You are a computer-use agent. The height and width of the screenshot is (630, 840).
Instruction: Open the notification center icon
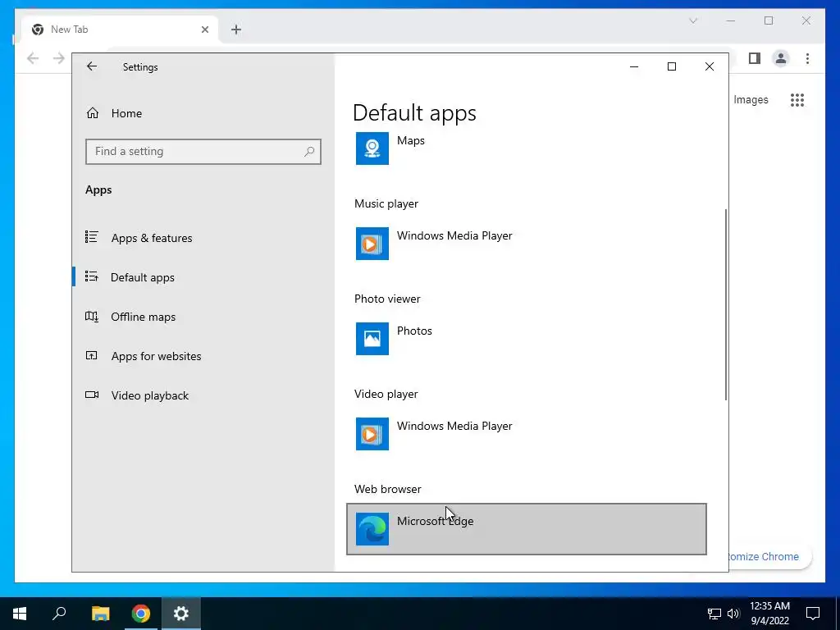coord(813,614)
